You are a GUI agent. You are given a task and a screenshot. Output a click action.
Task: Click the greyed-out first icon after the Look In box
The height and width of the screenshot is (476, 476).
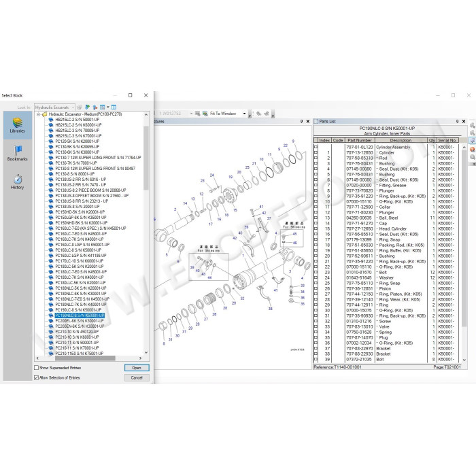(x=80, y=107)
